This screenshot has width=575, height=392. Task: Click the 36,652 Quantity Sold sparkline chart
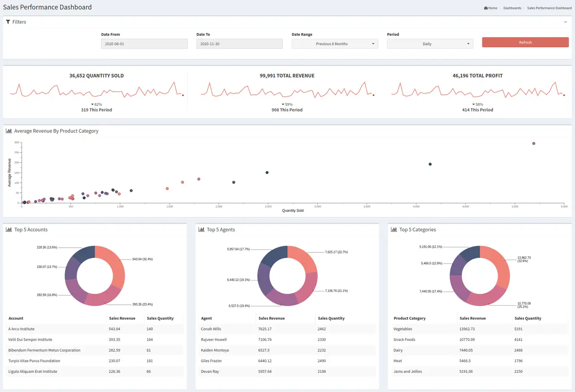pos(96,90)
